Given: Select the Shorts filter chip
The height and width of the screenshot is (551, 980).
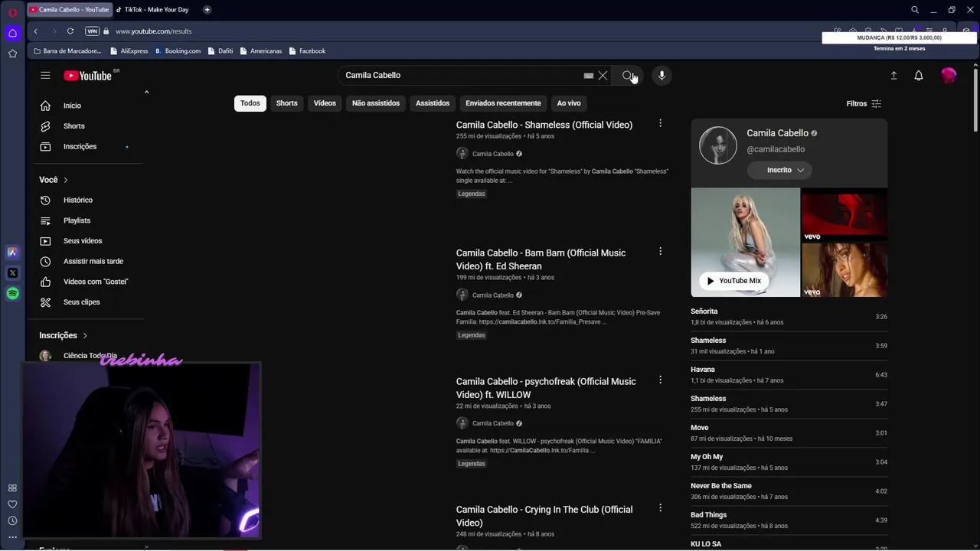Looking at the screenshot, I should (287, 103).
